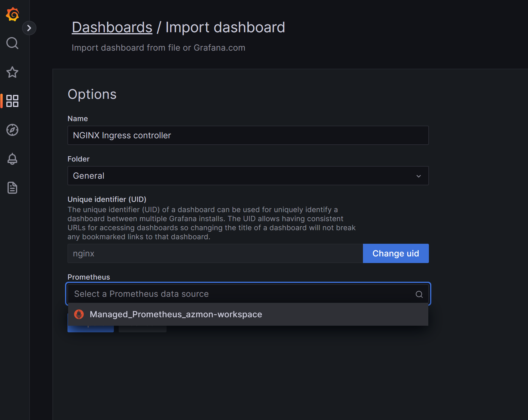The image size is (528, 420).
Task: Open the General folder dropdown
Action: tap(248, 176)
